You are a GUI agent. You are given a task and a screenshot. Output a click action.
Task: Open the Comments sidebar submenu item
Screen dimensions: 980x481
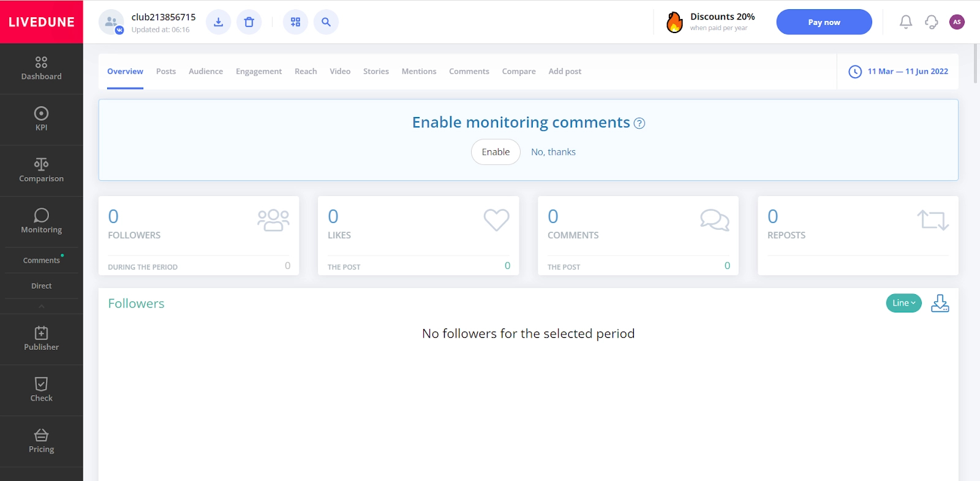click(x=41, y=260)
